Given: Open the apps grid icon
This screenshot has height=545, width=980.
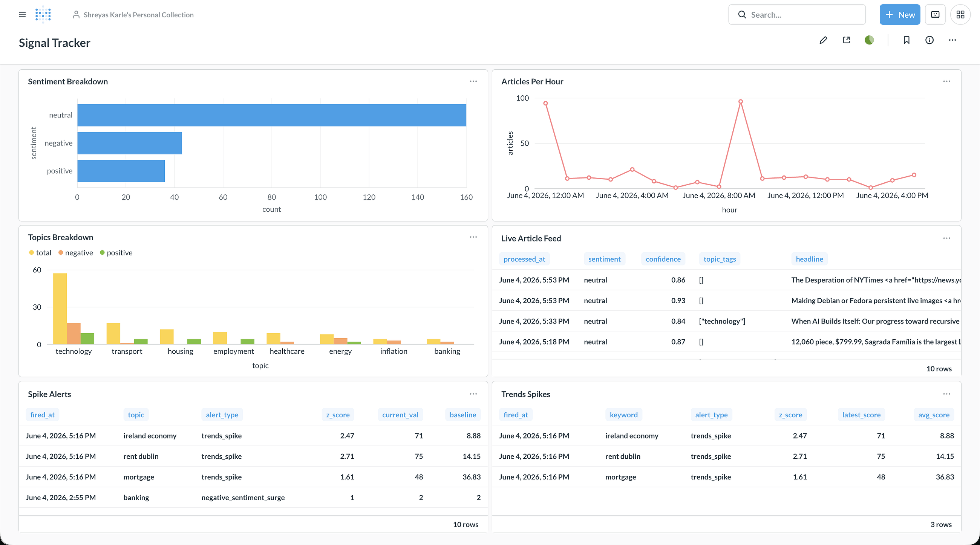Looking at the screenshot, I should point(960,15).
